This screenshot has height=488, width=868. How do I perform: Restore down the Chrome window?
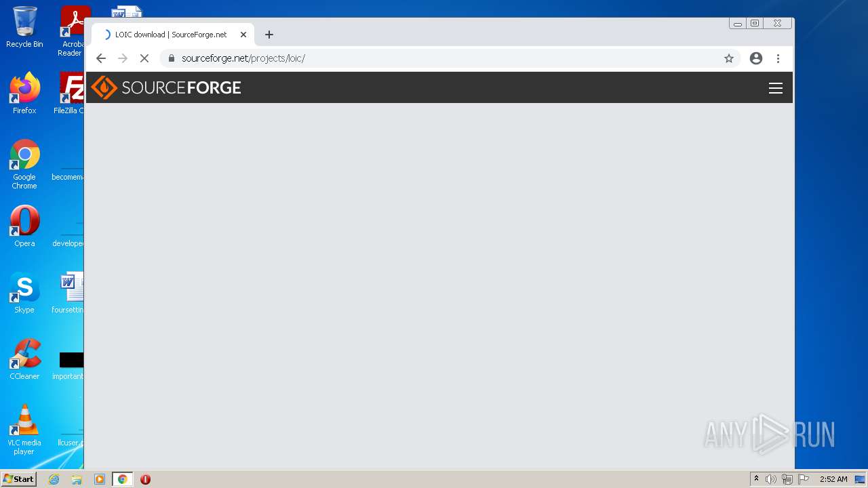(755, 23)
